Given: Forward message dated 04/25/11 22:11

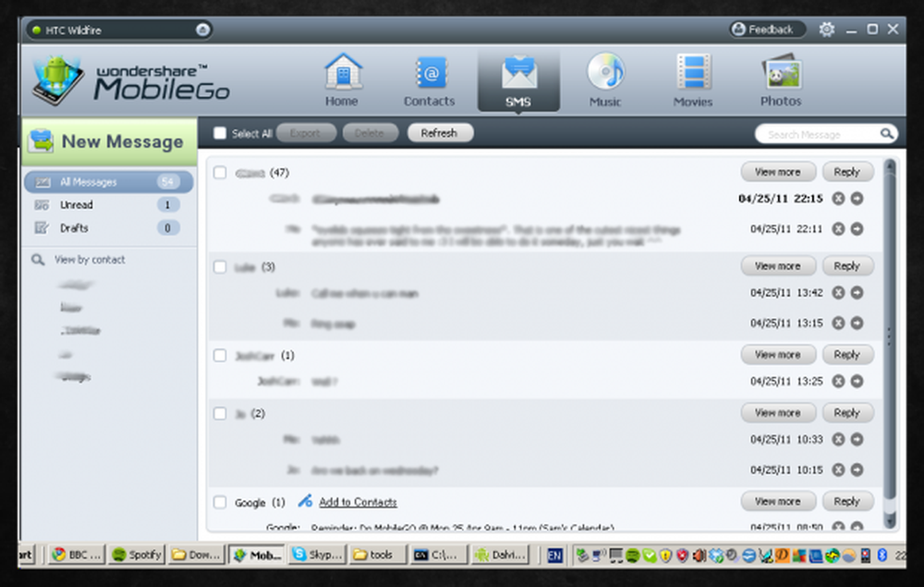Looking at the screenshot, I should (857, 228).
